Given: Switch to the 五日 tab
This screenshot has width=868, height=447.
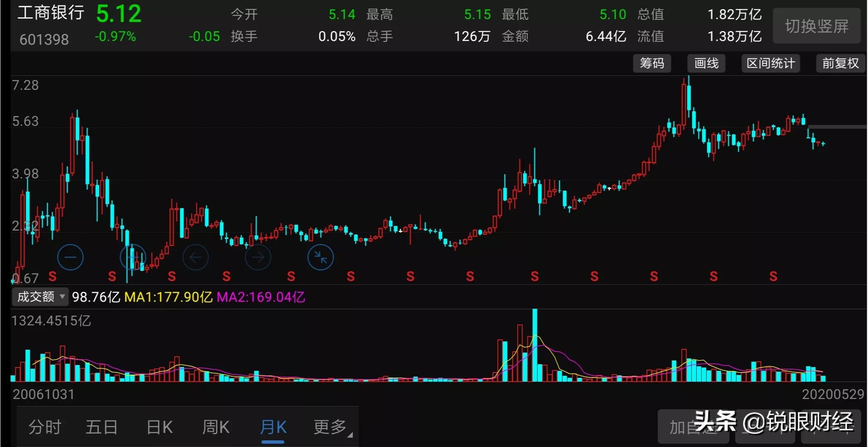Looking at the screenshot, I should click(102, 427).
